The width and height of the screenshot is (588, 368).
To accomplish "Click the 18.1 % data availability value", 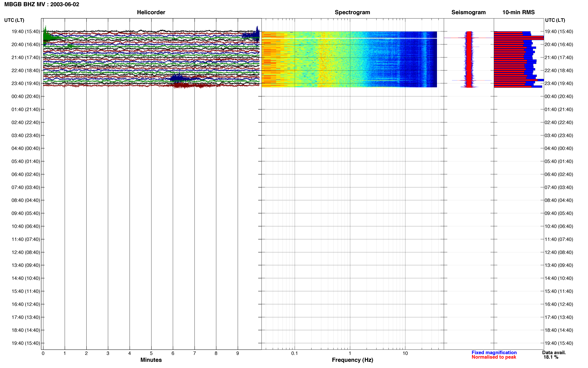I will click(551, 357).
